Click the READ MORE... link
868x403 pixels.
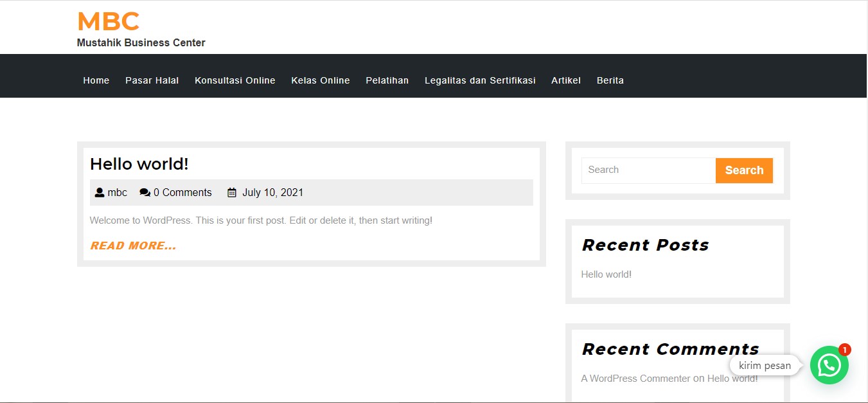[x=133, y=246]
